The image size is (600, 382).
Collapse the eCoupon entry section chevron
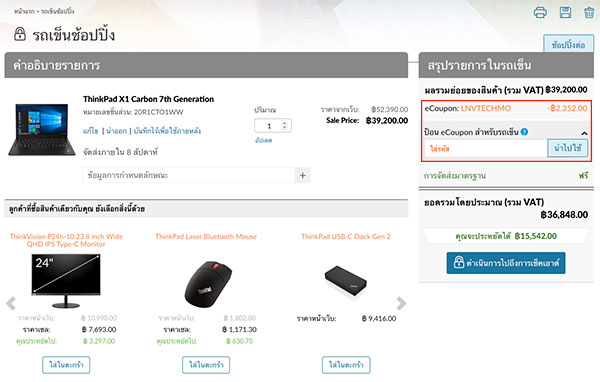click(584, 133)
